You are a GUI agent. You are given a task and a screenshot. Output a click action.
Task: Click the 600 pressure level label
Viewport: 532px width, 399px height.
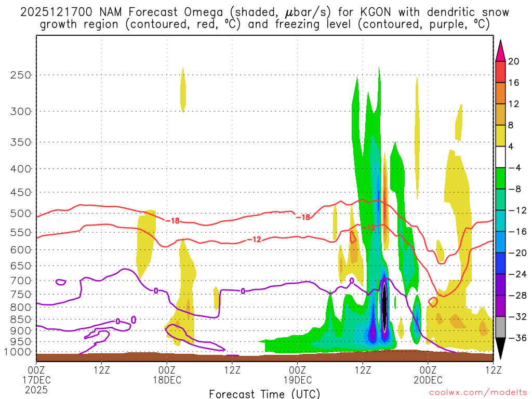(21, 250)
